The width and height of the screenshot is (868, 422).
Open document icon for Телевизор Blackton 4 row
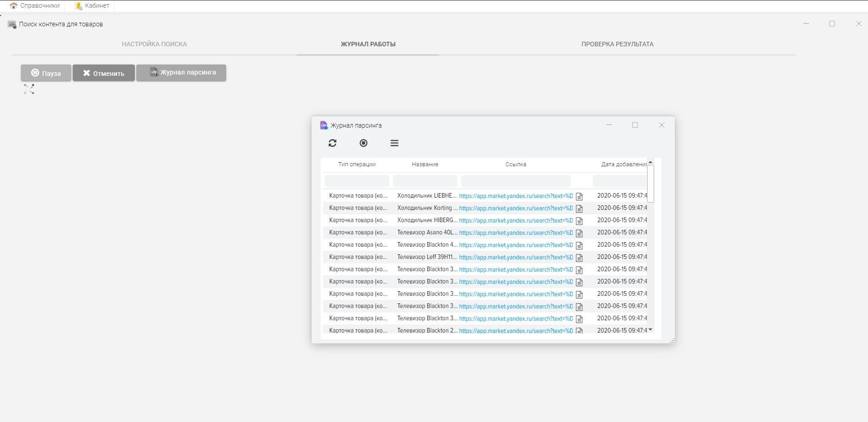[x=579, y=245]
